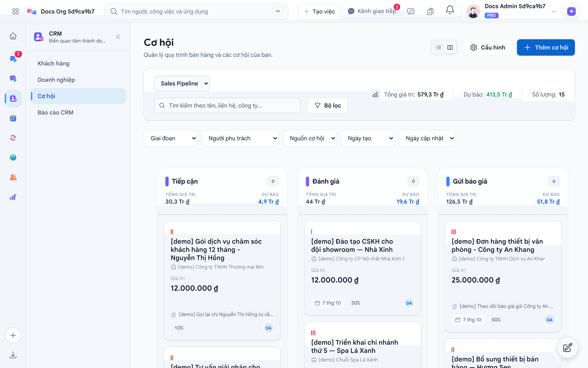
Task: Open the CRM app icon in left rail
Action: click(x=13, y=99)
